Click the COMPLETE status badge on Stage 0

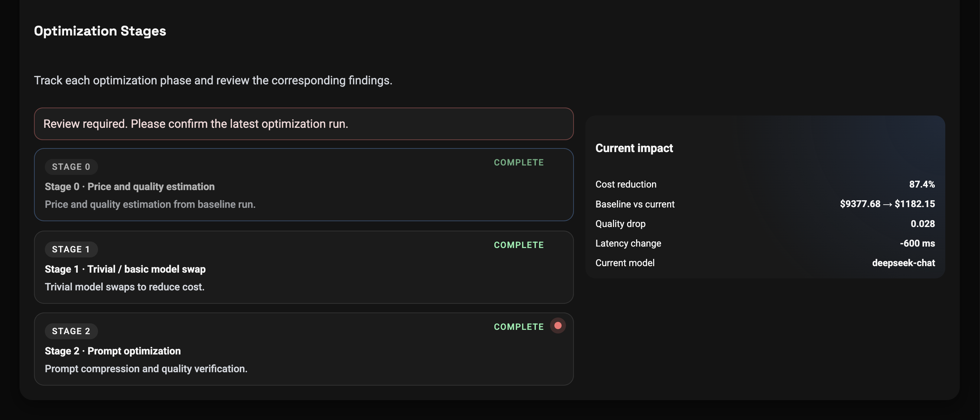pyautogui.click(x=519, y=162)
